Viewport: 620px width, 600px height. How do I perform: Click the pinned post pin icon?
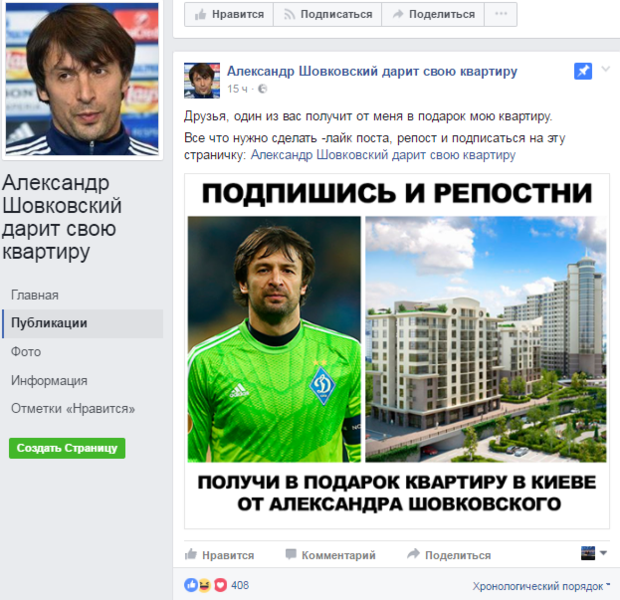point(583,71)
